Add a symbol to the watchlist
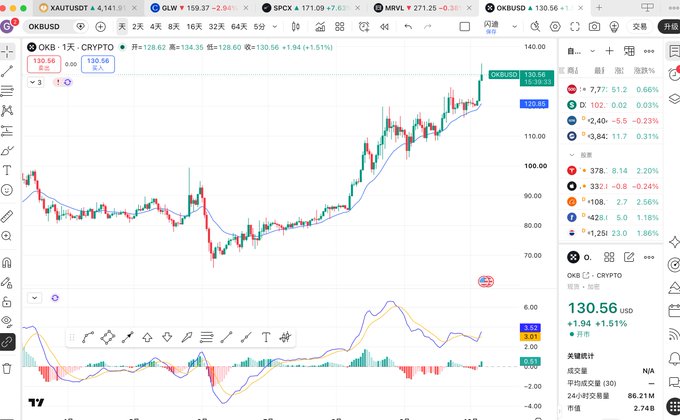680x420 pixels. (609, 51)
